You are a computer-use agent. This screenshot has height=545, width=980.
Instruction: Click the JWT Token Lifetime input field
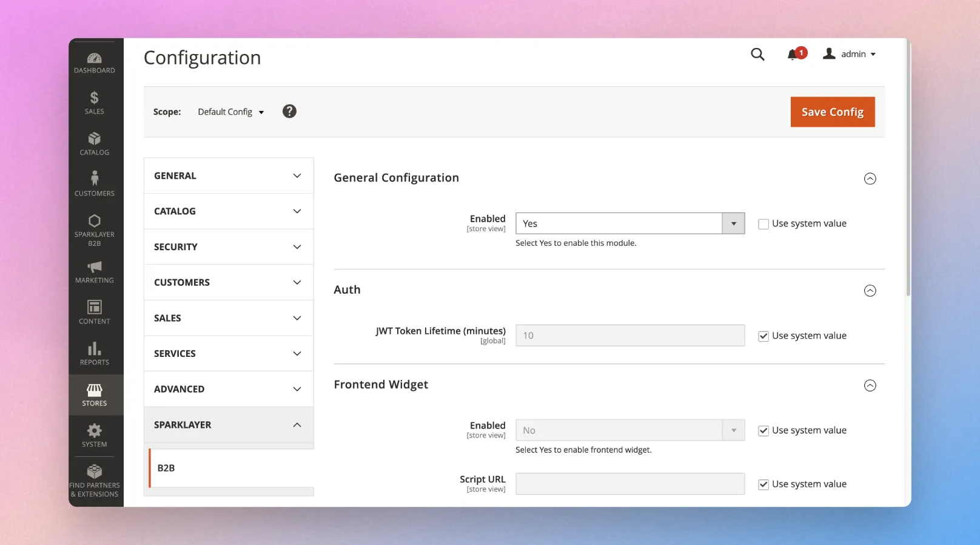point(630,336)
